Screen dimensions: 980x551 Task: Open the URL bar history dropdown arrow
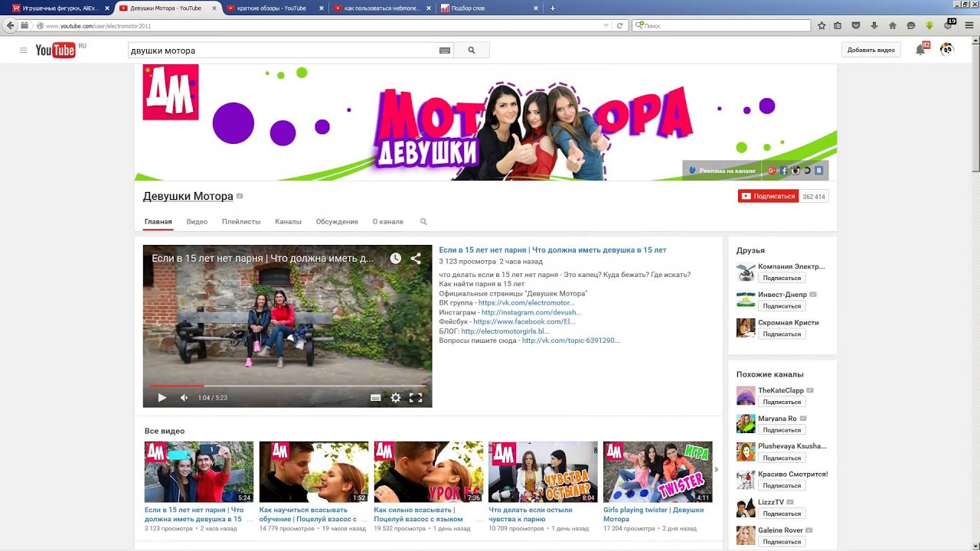click(x=607, y=25)
